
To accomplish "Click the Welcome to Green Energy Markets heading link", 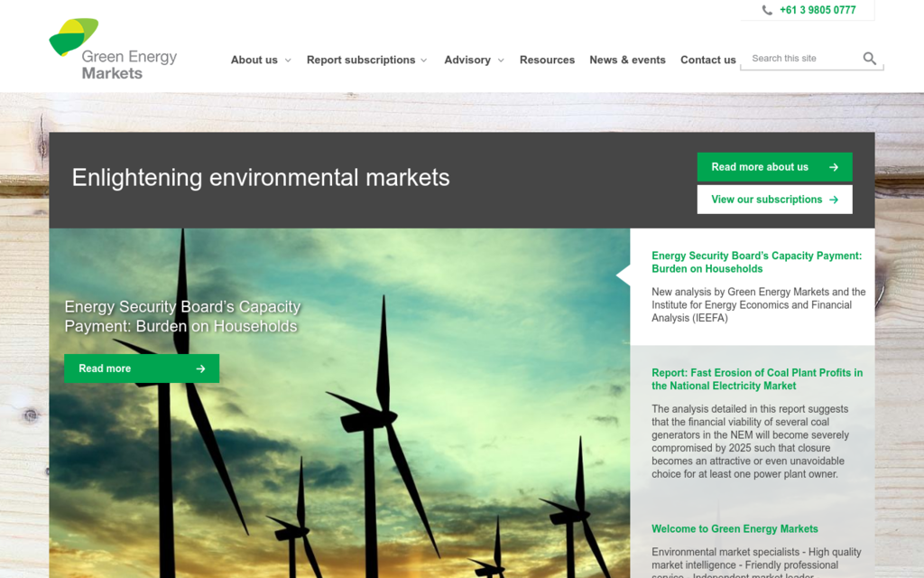I will pyautogui.click(x=735, y=528).
